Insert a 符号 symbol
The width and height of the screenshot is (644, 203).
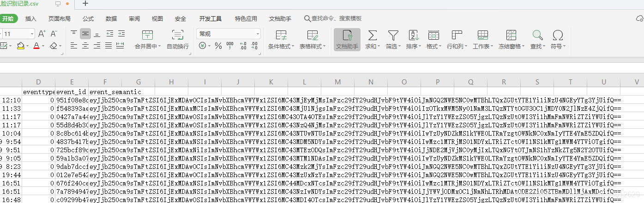558,39
